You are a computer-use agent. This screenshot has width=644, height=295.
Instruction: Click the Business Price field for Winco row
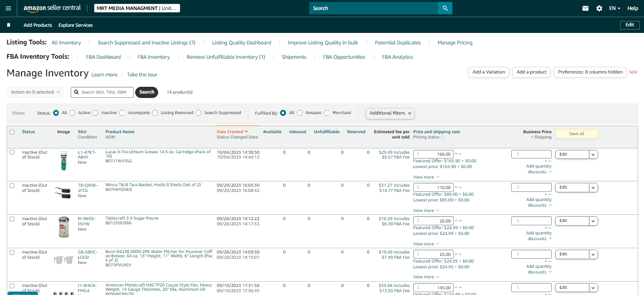pos(531,188)
